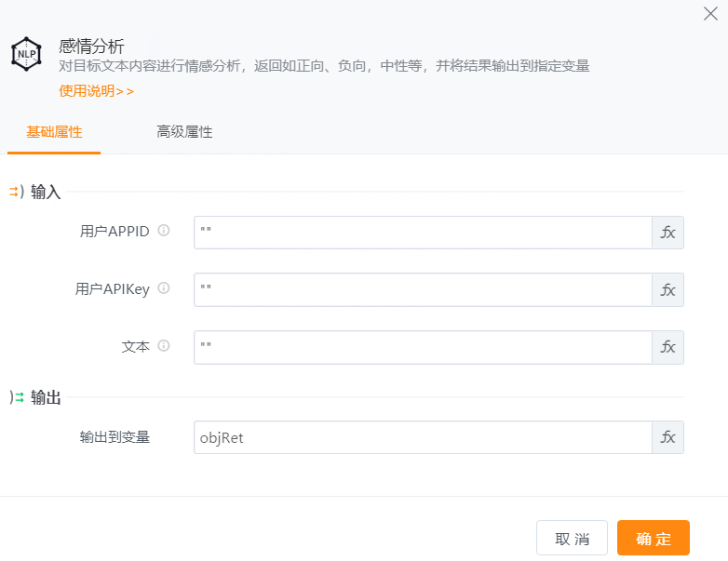Focus the 用户APIKey input field
728x561 pixels.
pyautogui.click(x=423, y=289)
